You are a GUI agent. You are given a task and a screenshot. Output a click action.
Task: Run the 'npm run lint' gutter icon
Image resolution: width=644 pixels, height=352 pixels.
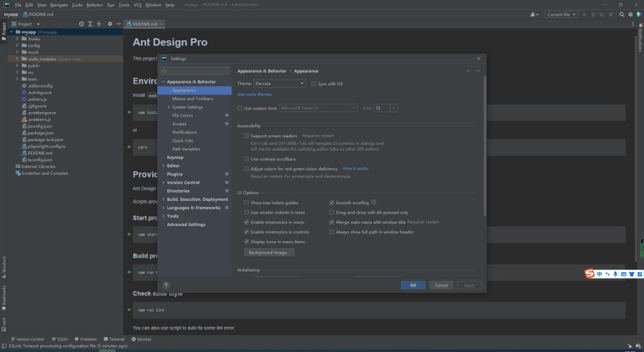[x=129, y=310]
